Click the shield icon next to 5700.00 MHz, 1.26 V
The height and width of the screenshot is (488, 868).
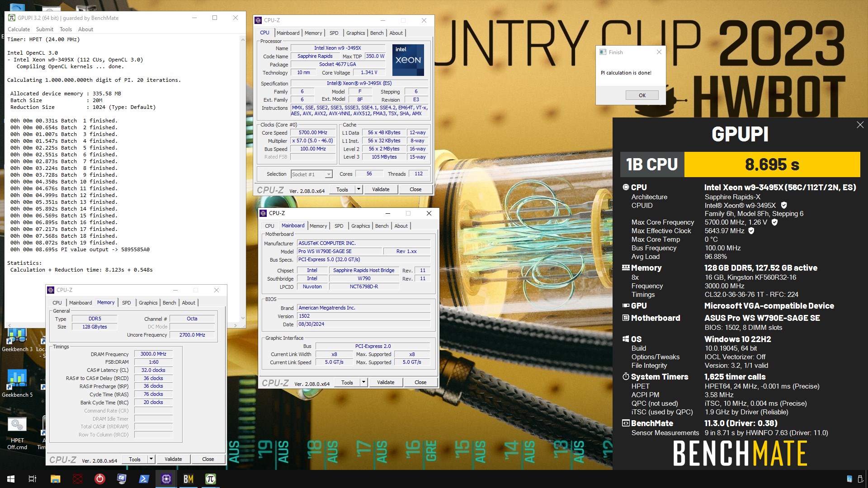point(774,222)
